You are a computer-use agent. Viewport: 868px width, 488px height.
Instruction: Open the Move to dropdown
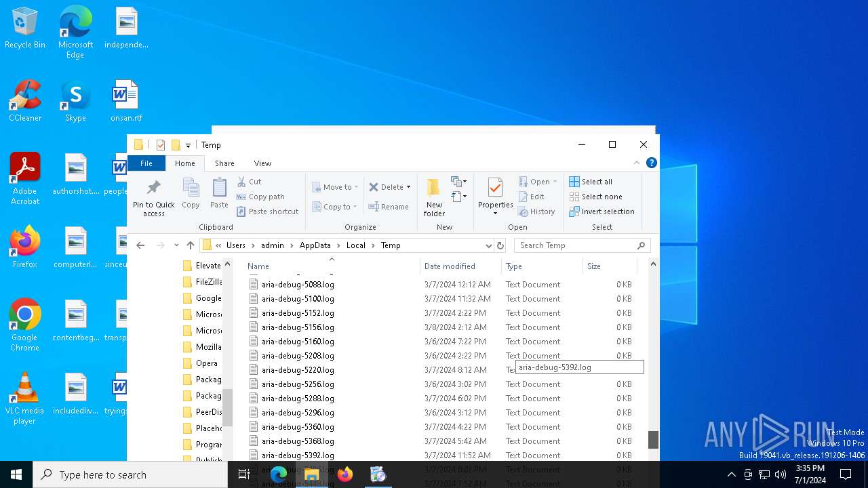335,187
